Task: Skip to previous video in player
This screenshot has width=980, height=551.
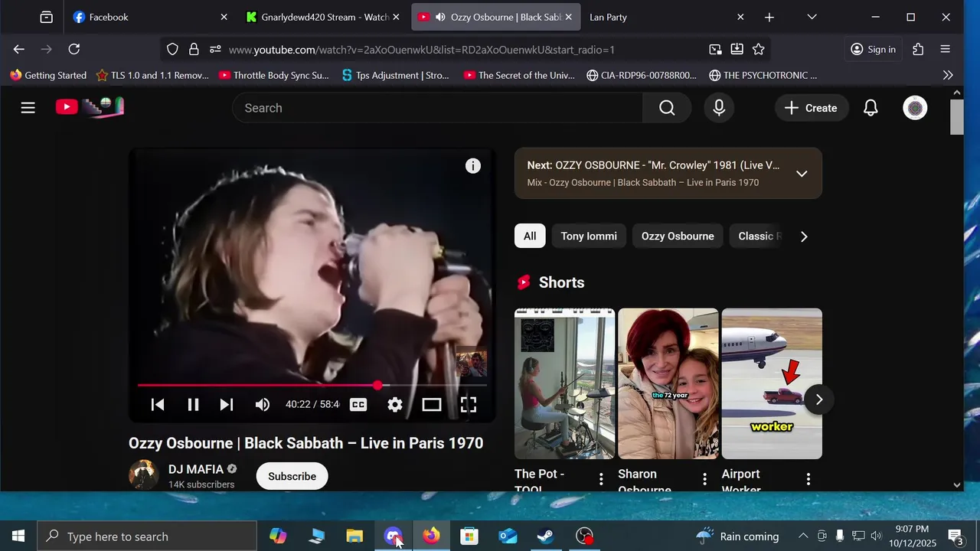Action: pos(158,405)
